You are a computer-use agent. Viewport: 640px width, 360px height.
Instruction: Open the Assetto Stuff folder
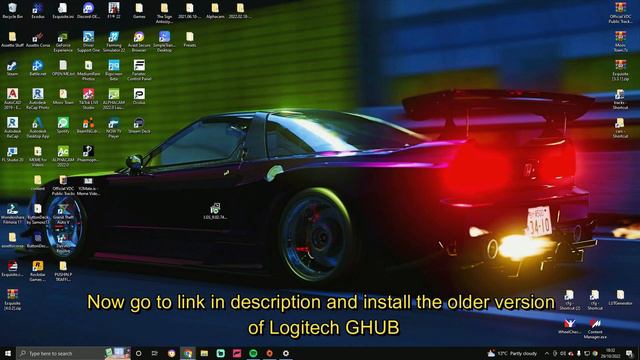tap(12, 40)
